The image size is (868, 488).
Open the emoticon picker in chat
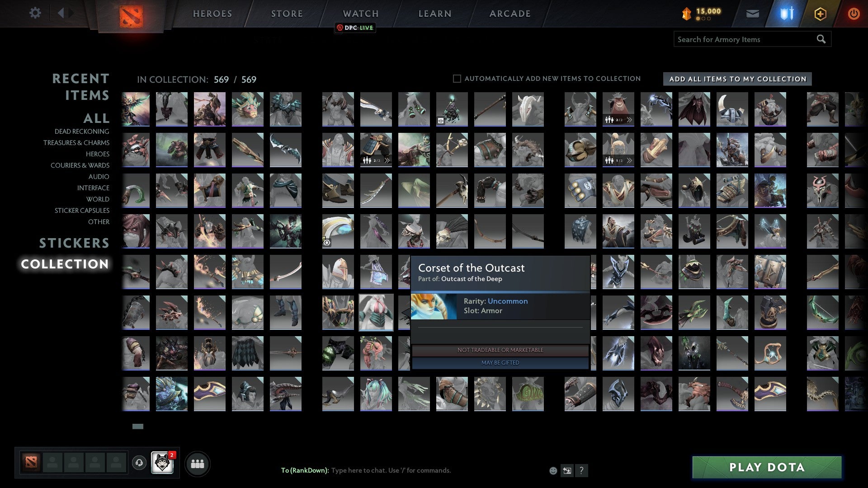[552, 470]
